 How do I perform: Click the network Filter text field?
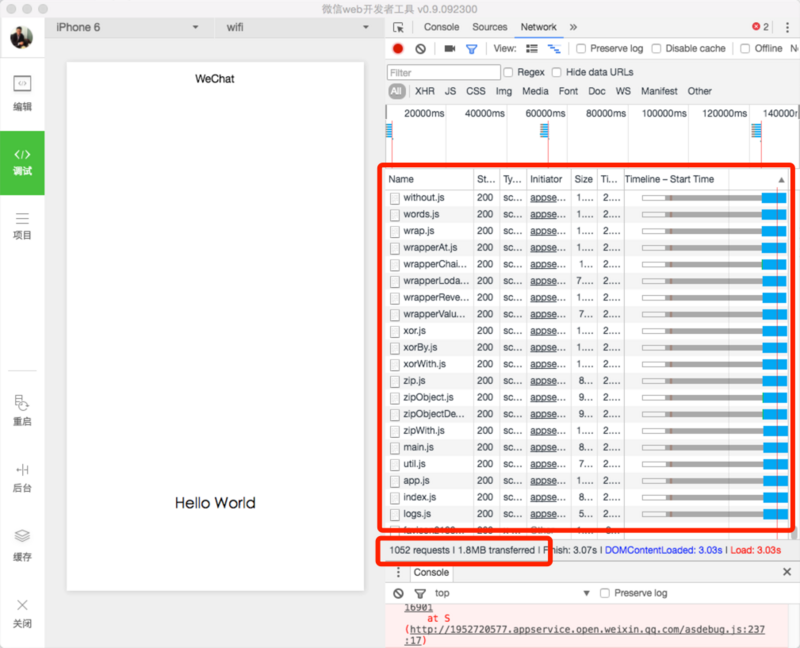(x=444, y=72)
